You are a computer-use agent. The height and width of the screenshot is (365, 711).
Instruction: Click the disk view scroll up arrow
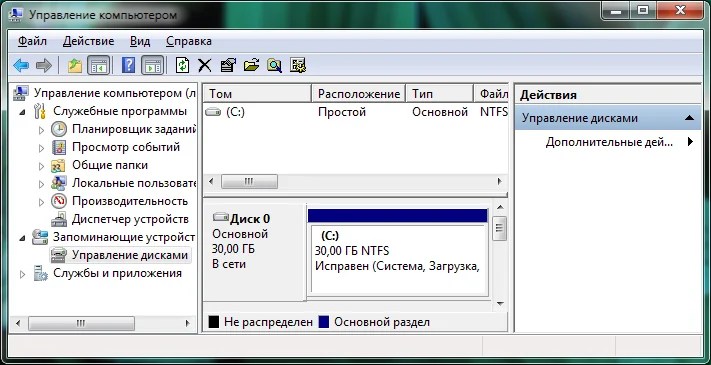[x=500, y=208]
